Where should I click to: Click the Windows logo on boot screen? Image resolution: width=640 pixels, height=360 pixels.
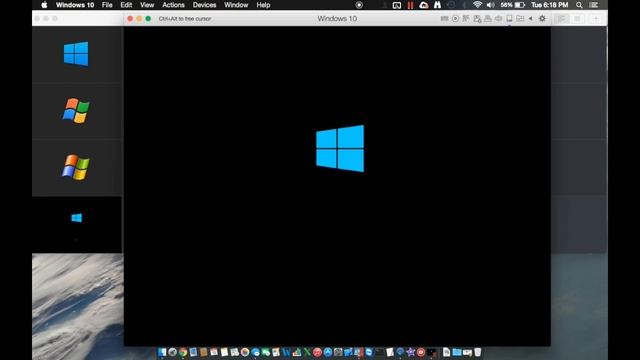pos(340,149)
